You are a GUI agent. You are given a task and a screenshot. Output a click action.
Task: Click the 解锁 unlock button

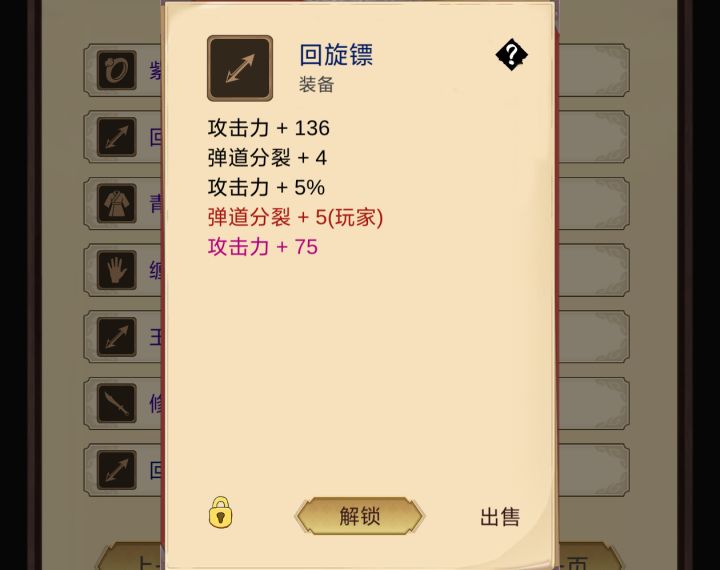359,516
